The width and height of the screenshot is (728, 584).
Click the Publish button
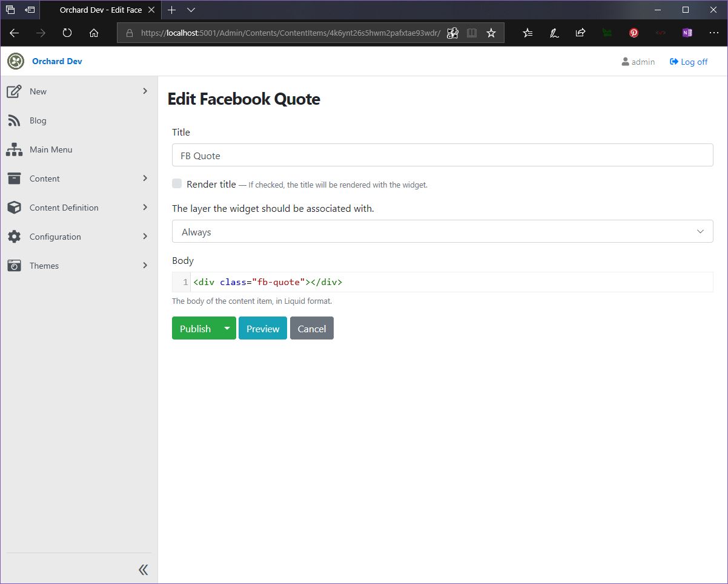tap(195, 328)
